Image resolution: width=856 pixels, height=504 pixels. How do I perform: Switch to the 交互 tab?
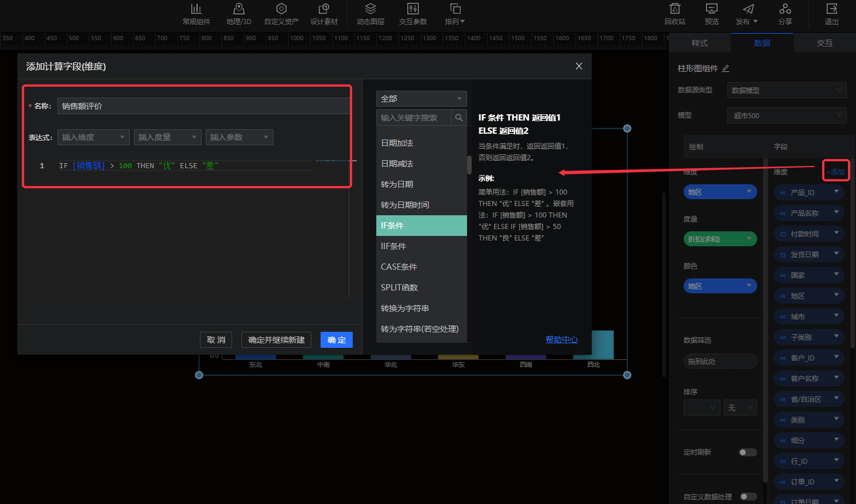824,43
